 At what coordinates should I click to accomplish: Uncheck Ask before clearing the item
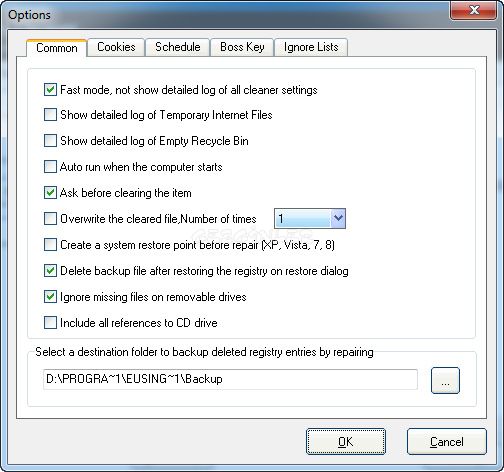(x=50, y=193)
